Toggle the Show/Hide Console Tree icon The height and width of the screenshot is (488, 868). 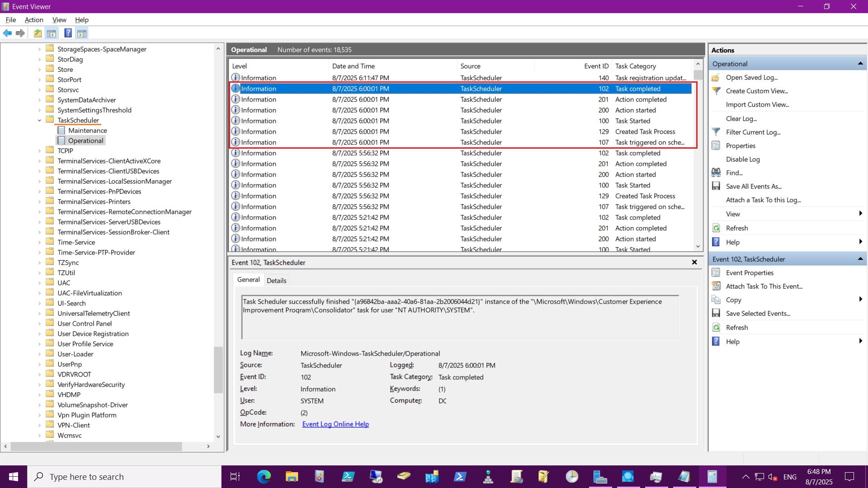pyautogui.click(x=52, y=33)
